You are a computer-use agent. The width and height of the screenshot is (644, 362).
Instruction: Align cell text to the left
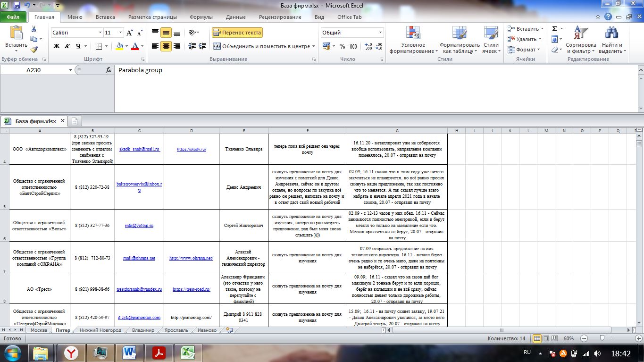click(x=155, y=46)
